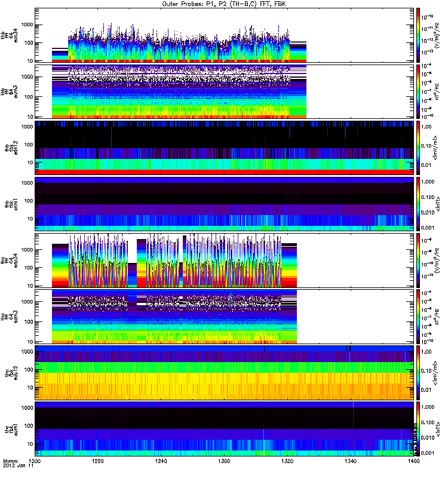Click the 'thb fff 64 eac34' y-axis title
The image size is (448, 478).
tap(9, 35)
